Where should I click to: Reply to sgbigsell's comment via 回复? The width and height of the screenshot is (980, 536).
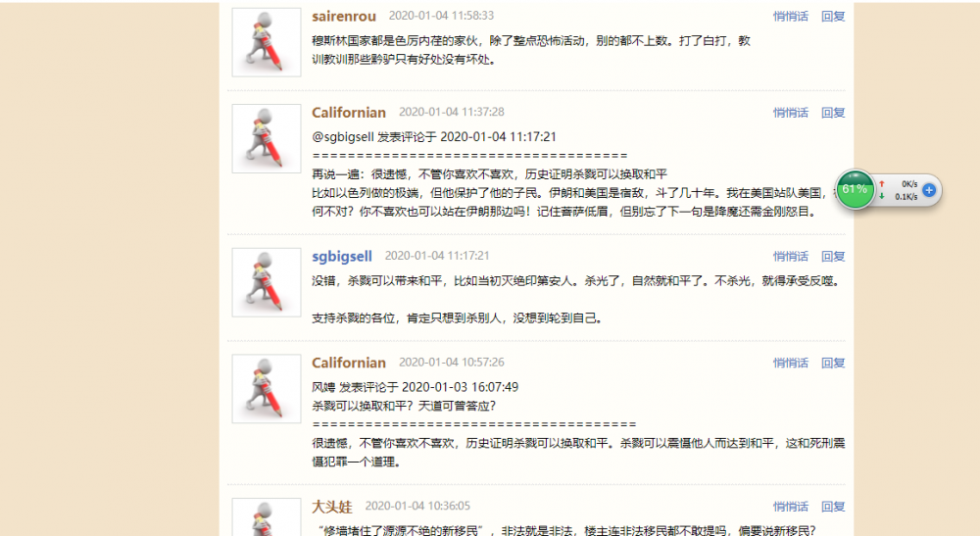coord(833,256)
